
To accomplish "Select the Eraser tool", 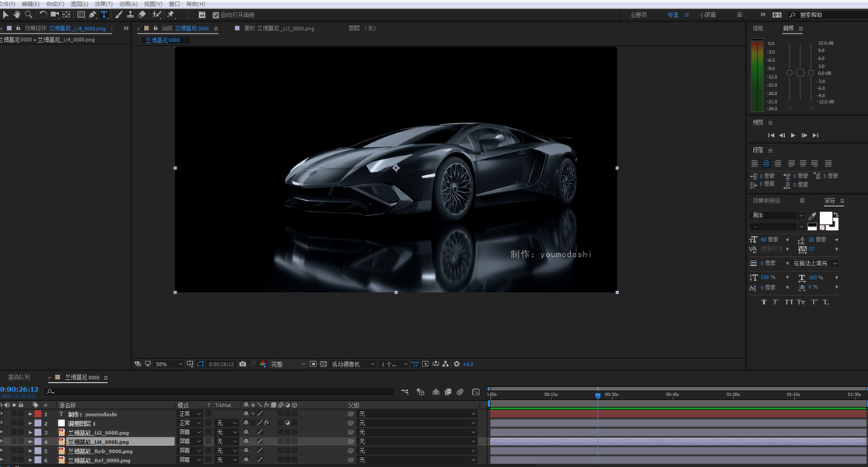I will click(x=142, y=15).
